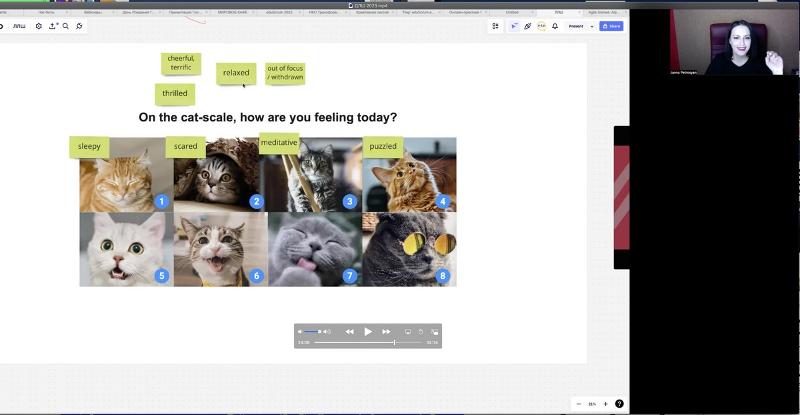
Task: Open search with the magnifier icon
Action: click(66, 26)
